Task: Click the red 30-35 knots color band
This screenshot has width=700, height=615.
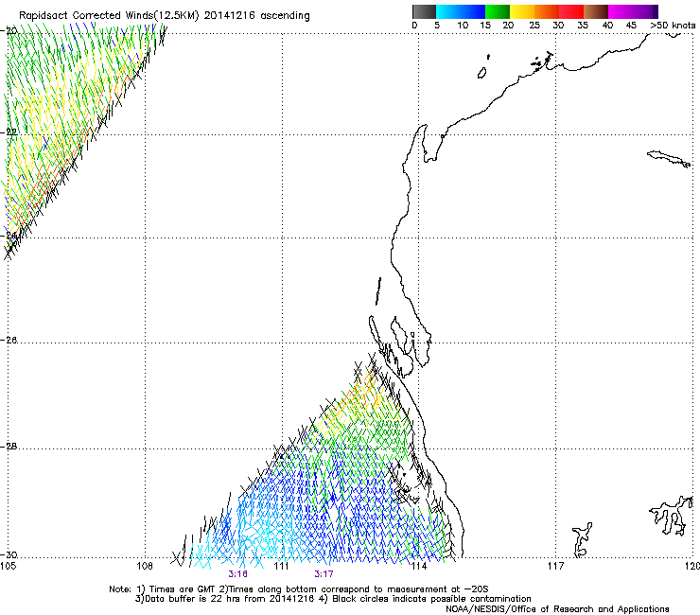Action: (x=571, y=11)
